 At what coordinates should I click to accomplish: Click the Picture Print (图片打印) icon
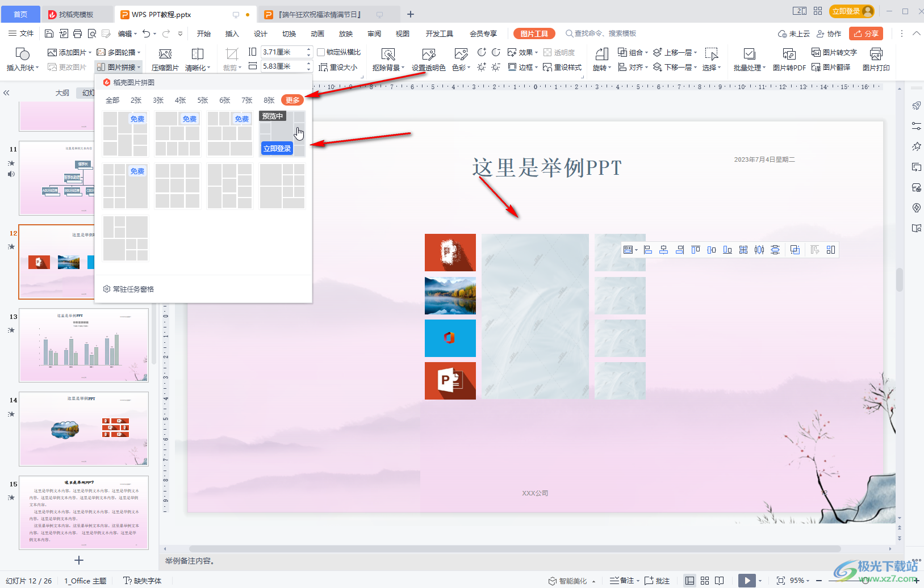876,54
